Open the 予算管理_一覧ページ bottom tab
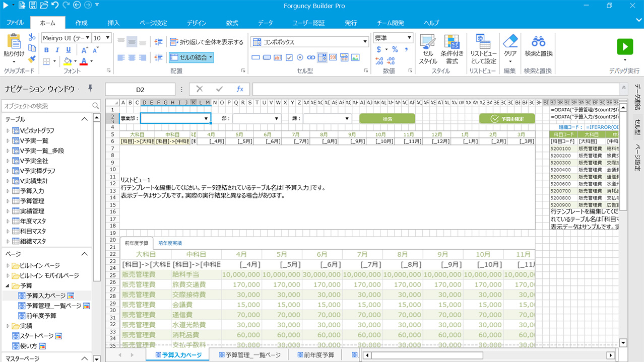Image resolution: width=644 pixels, height=362 pixels. click(249, 355)
